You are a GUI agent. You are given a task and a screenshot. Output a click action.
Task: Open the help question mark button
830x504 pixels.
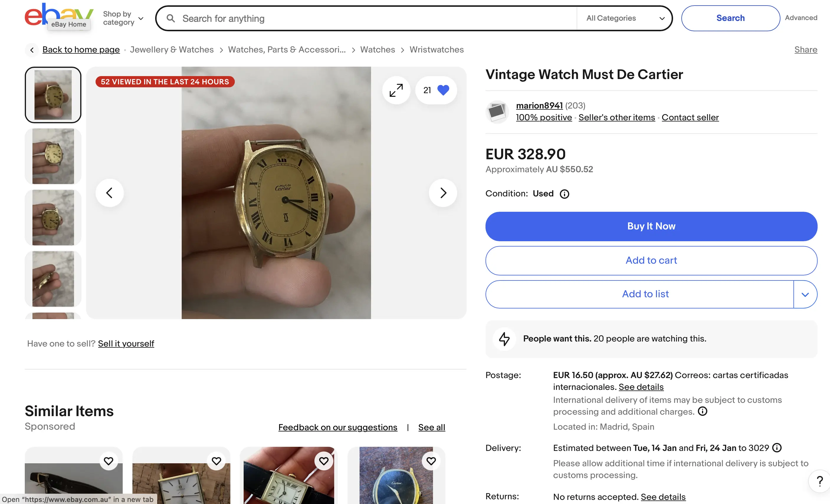coord(820,481)
